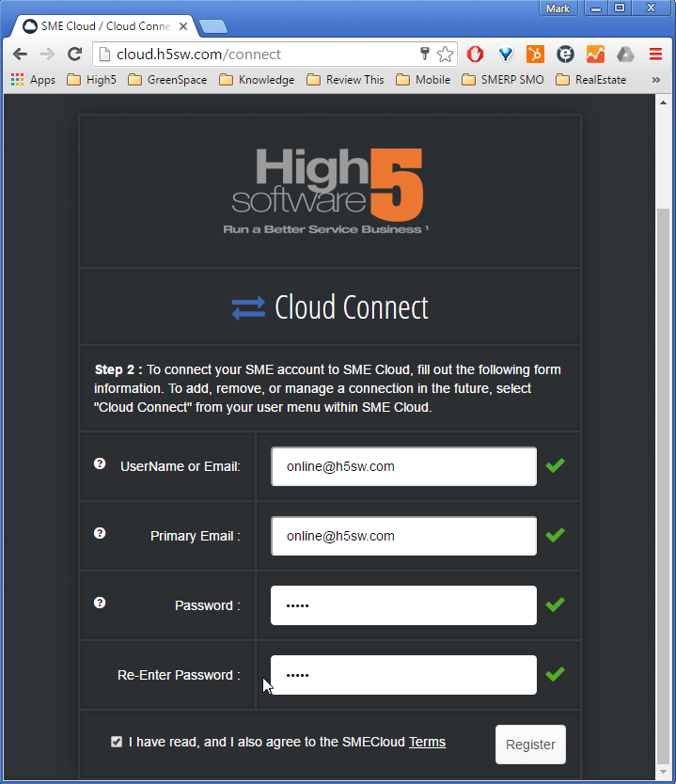Click the Primary Email input field
Screen dimensions: 676x784
click(403, 536)
